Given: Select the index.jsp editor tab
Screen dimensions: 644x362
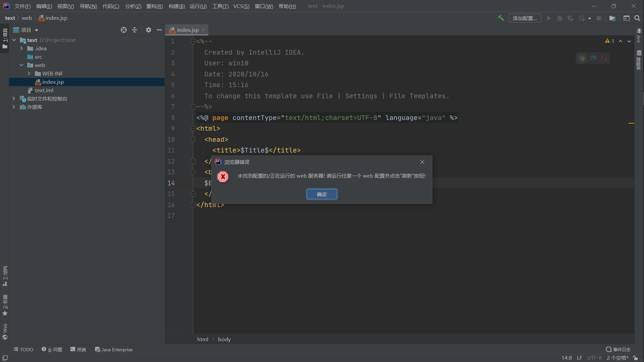Looking at the screenshot, I should tap(187, 30).
